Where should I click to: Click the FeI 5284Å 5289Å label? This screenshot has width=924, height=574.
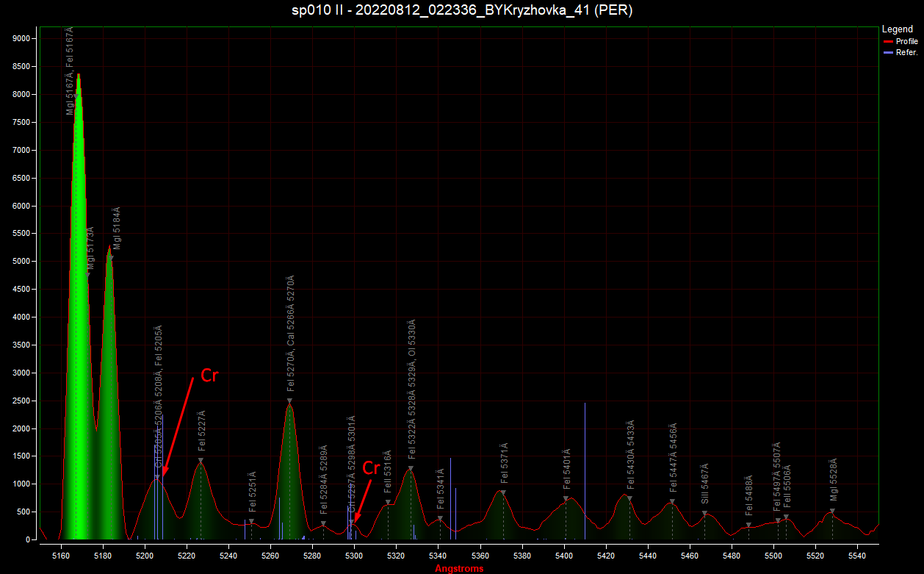click(324, 478)
